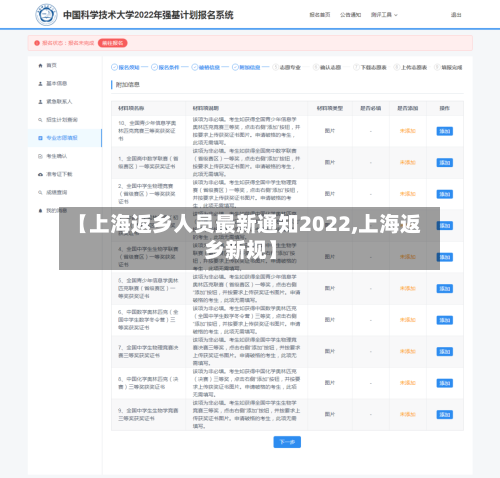This screenshot has height=478, width=500.
Task: Expand the 测评工具 dropdown in top navigation
Action: point(384,15)
